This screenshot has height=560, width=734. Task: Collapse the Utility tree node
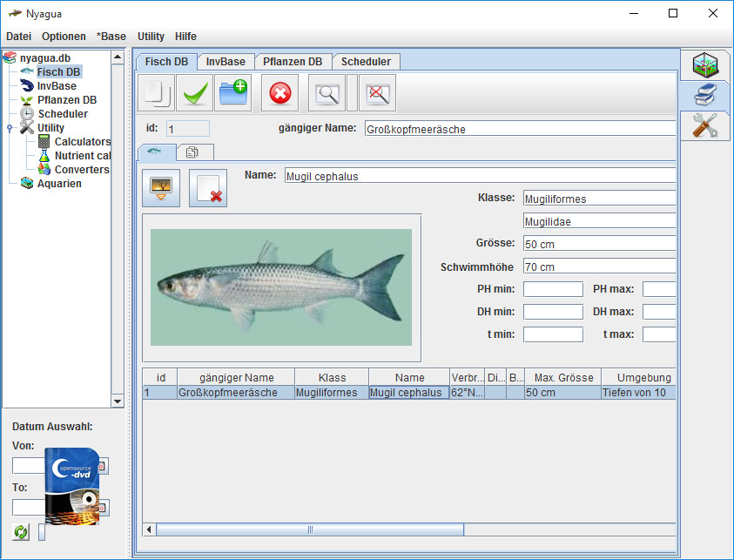(9, 128)
